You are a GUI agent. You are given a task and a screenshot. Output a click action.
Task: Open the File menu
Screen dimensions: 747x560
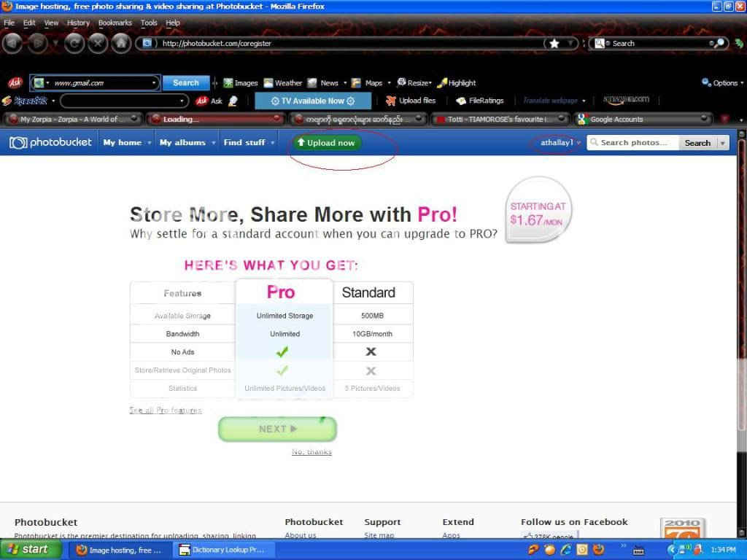[x=9, y=23]
